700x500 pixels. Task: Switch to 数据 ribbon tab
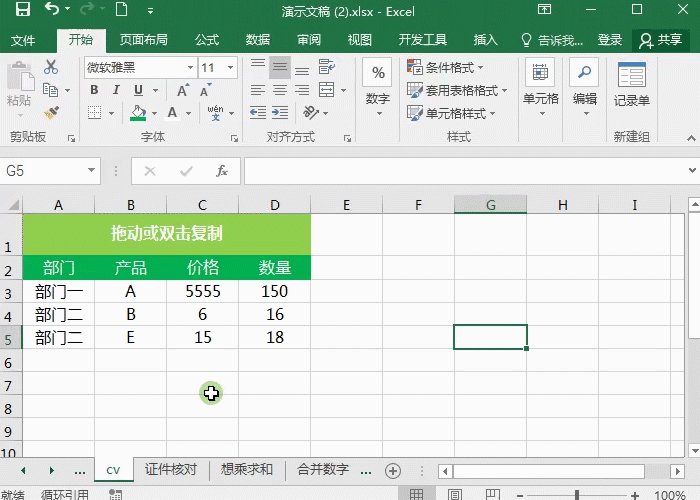258,40
